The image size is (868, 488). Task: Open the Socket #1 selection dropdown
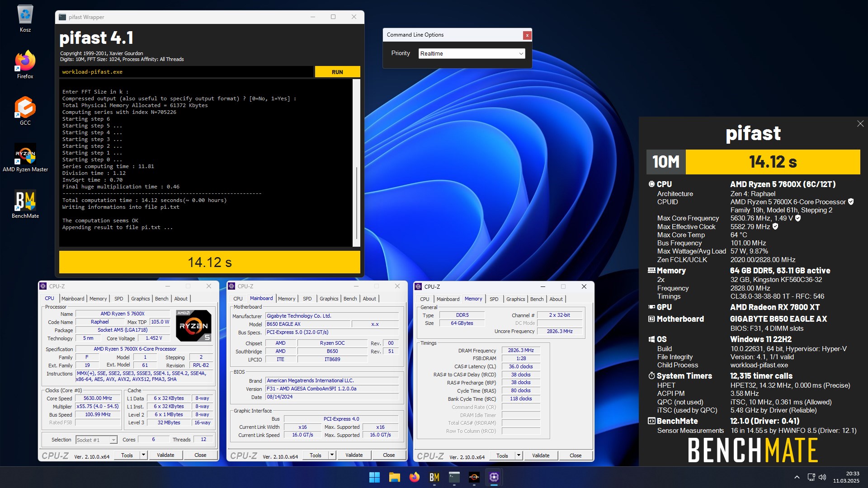tap(96, 440)
